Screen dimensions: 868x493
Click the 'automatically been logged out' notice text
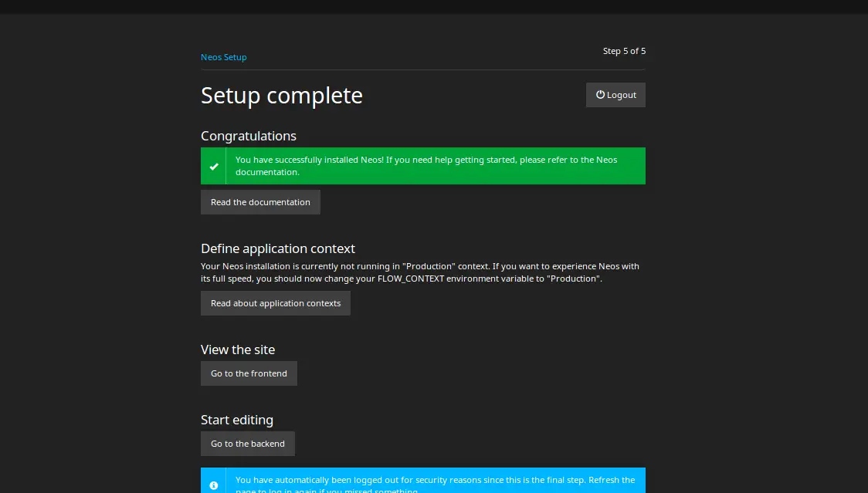pos(435,485)
